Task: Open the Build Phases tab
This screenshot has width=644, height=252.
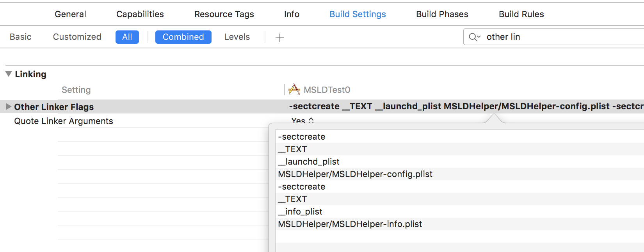Action: (x=442, y=14)
